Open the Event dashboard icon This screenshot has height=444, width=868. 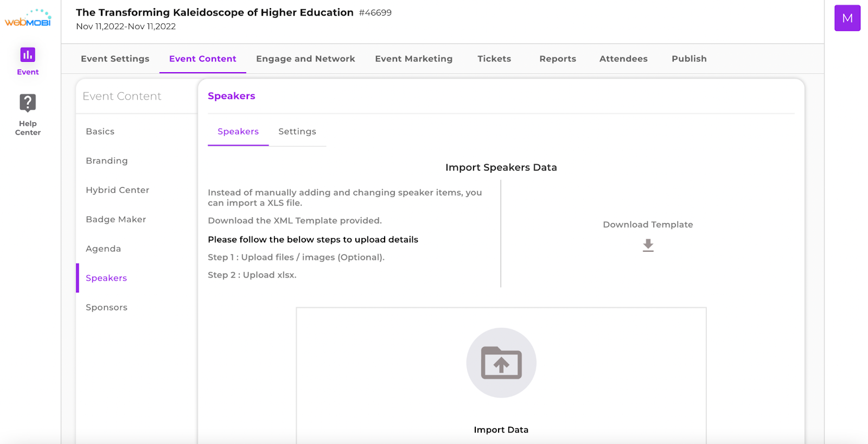point(28,55)
